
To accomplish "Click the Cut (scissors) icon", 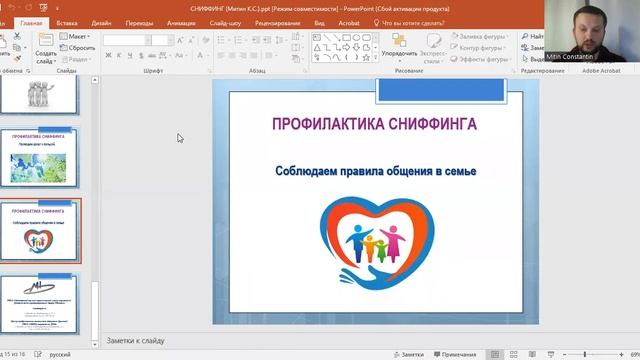I will coord(17,36).
